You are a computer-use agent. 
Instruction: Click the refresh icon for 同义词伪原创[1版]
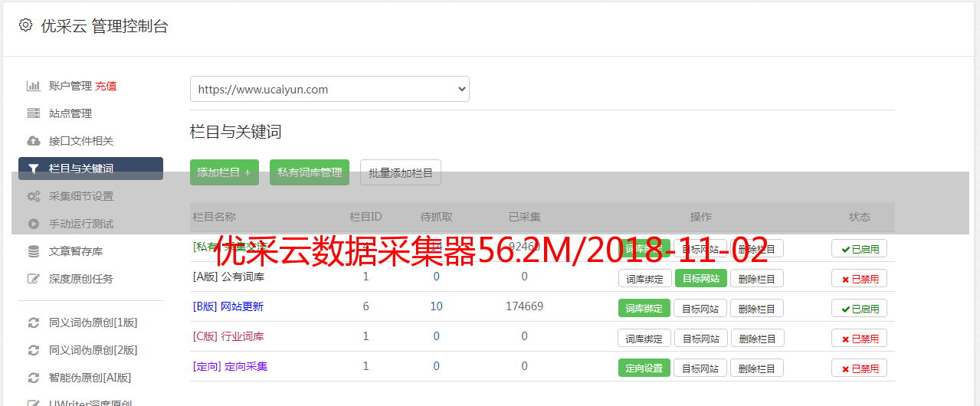33,323
